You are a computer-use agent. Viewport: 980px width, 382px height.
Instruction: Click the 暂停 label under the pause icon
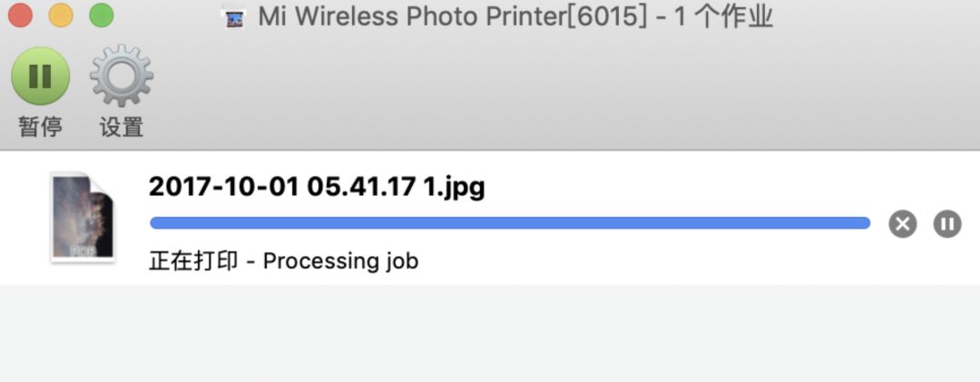[x=40, y=127]
